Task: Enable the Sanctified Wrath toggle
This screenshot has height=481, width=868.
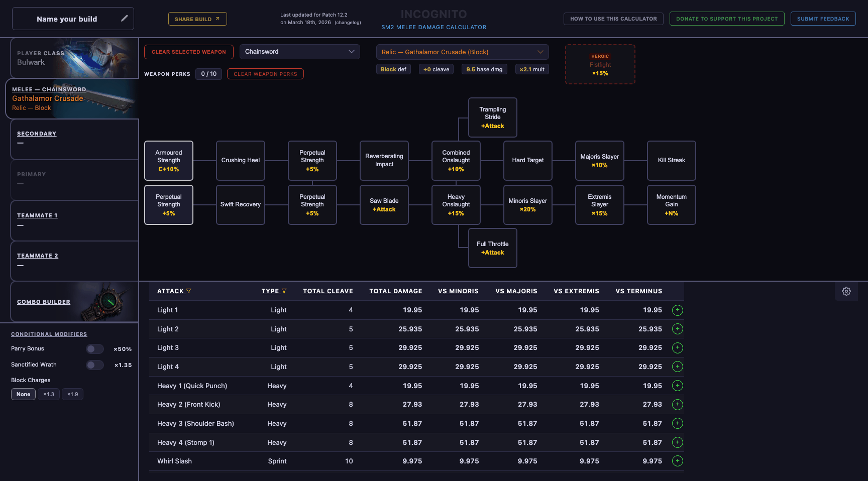Action: point(94,365)
